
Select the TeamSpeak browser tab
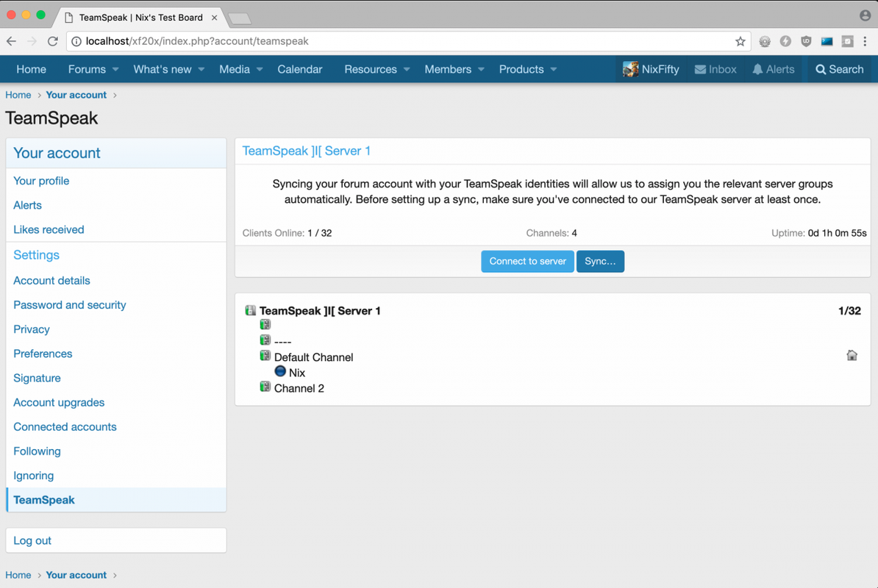click(x=140, y=18)
